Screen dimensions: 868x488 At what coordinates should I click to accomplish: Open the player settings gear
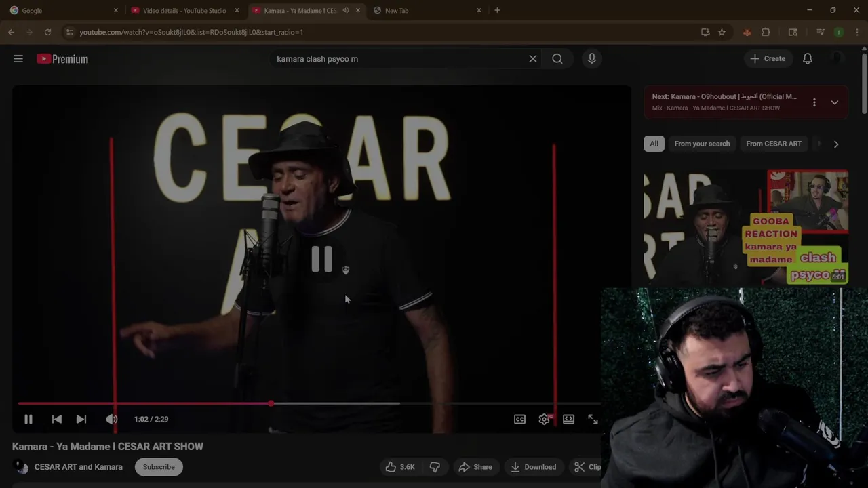tap(544, 420)
